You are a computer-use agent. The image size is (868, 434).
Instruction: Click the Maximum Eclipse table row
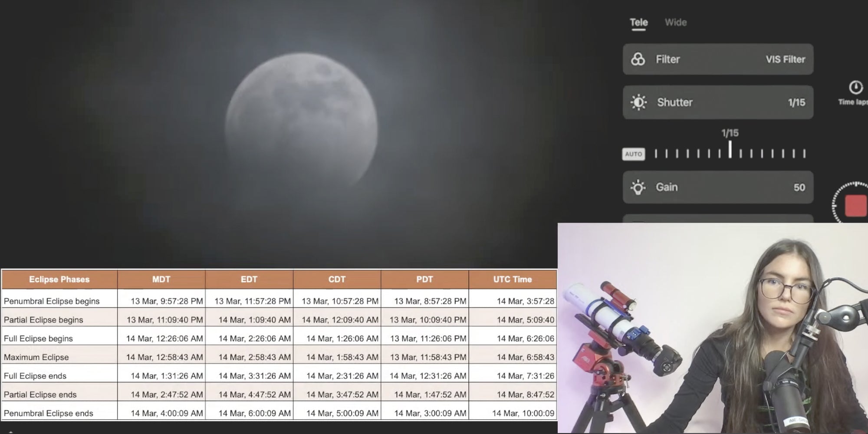pyautogui.click(x=36, y=357)
